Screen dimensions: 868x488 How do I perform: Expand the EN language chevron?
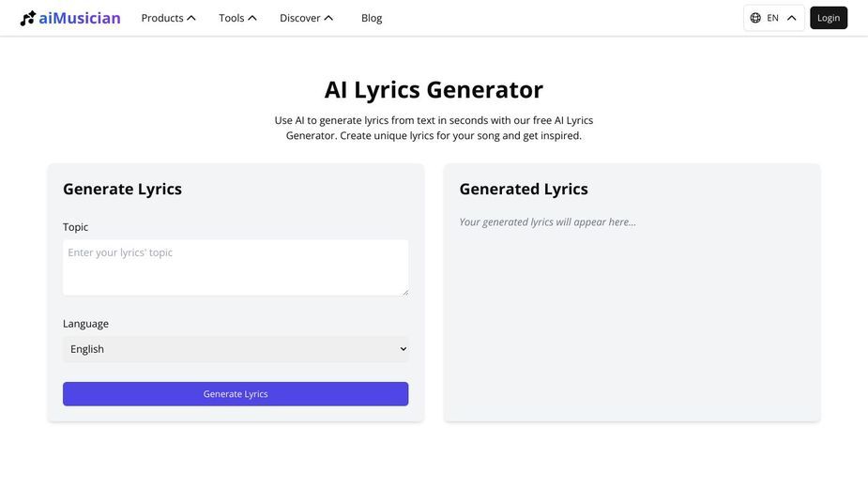(792, 18)
